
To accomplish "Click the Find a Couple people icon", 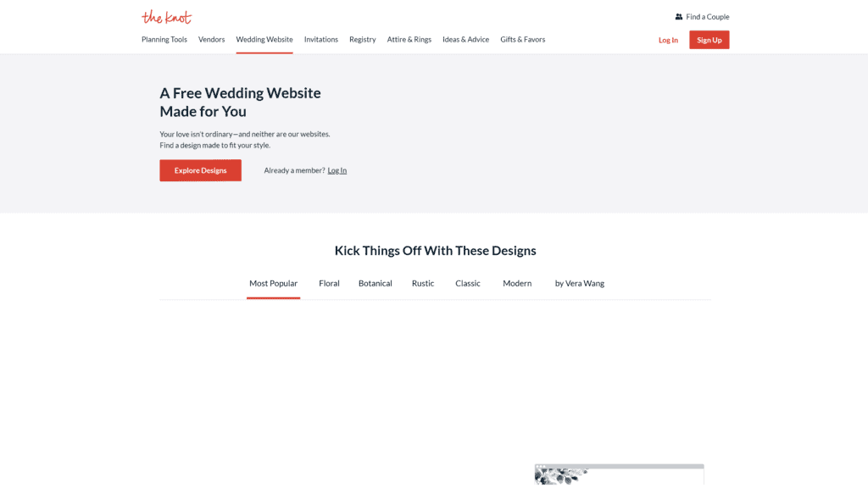I will [679, 17].
